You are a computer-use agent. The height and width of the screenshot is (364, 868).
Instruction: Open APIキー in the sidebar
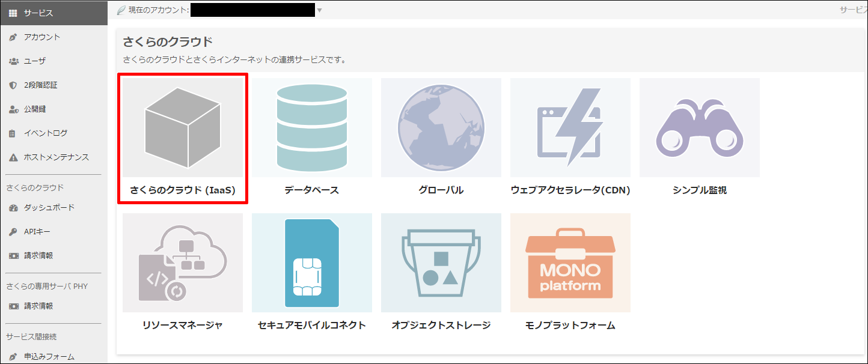54,232
